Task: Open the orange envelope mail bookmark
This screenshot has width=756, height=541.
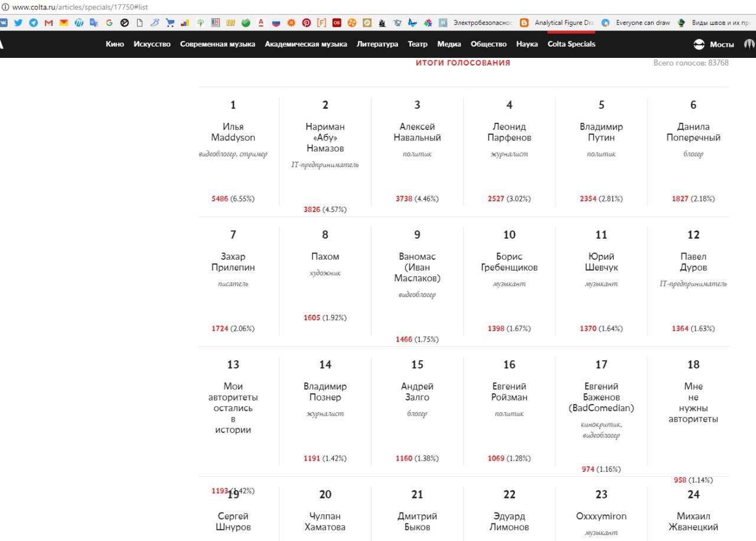Action: pos(64,23)
